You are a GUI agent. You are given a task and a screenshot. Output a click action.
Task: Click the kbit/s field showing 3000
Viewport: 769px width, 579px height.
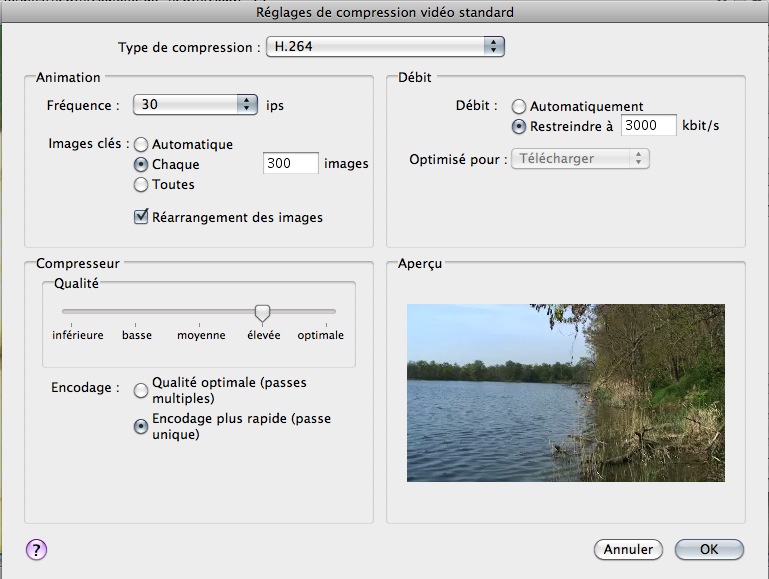pos(648,126)
